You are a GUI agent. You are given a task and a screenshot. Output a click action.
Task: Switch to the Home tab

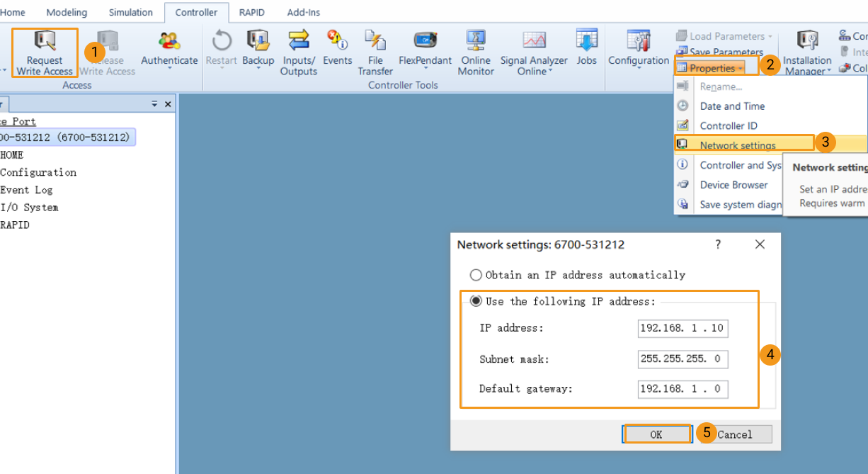(13, 12)
